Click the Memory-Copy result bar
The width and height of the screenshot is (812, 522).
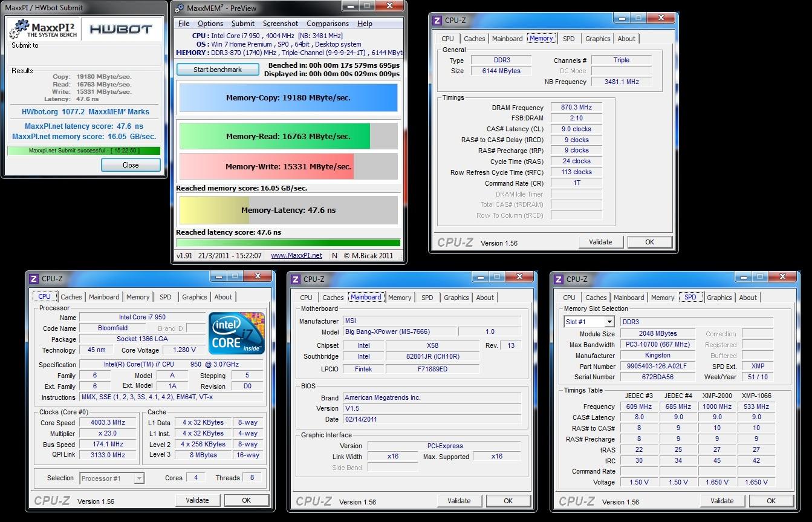[288, 97]
